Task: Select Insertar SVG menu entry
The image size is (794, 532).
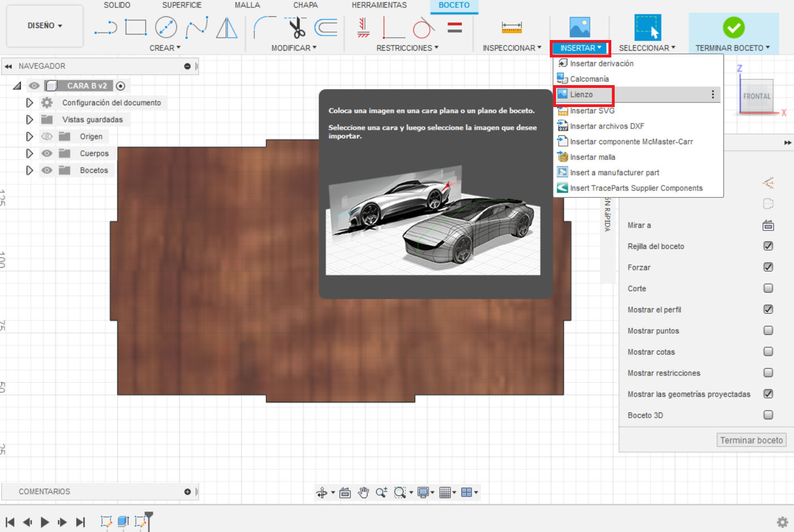Action: click(592, 110)
